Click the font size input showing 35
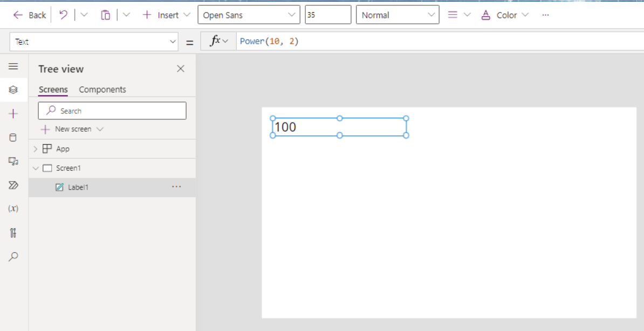 click(327, 15)
